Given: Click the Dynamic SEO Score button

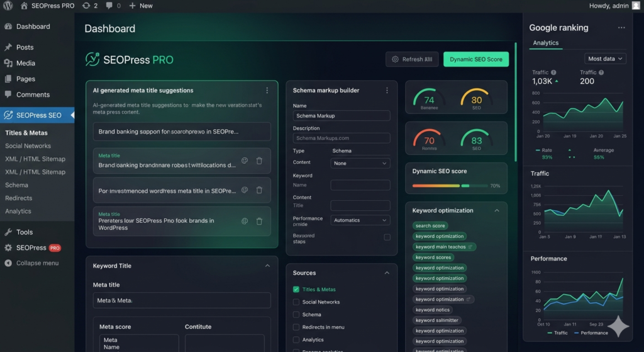Looking at the screenshot, I should click(x=476, y=59).
